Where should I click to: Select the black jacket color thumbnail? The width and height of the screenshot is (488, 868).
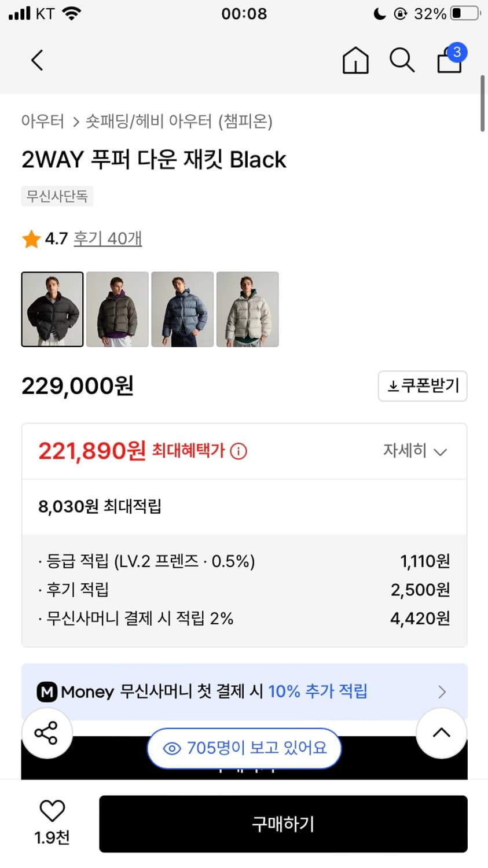pyautogui.click(x=52, y=310)
